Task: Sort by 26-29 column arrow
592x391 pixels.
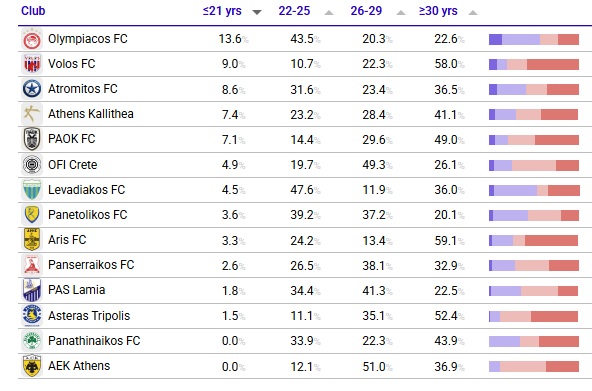Action: 401,12
